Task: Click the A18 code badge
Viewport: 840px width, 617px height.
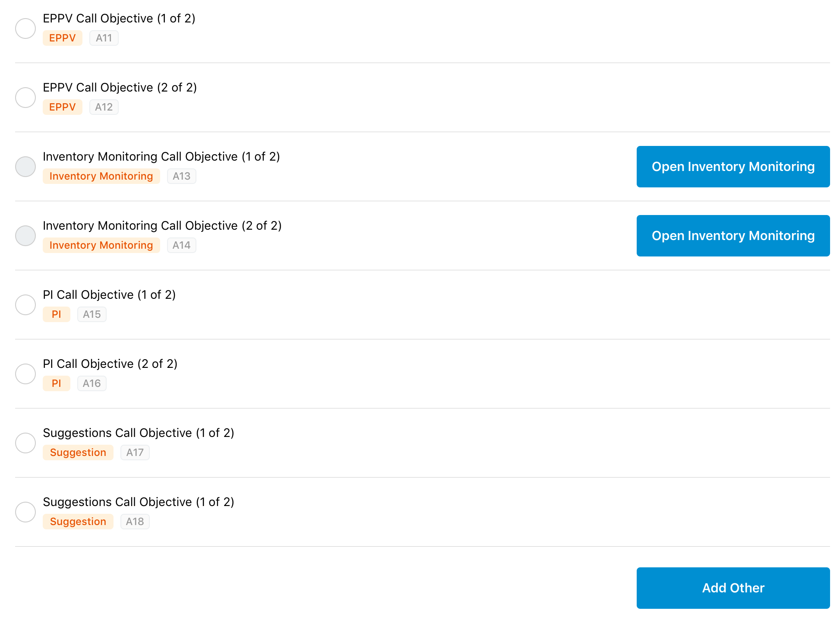Action: [135, 522]
